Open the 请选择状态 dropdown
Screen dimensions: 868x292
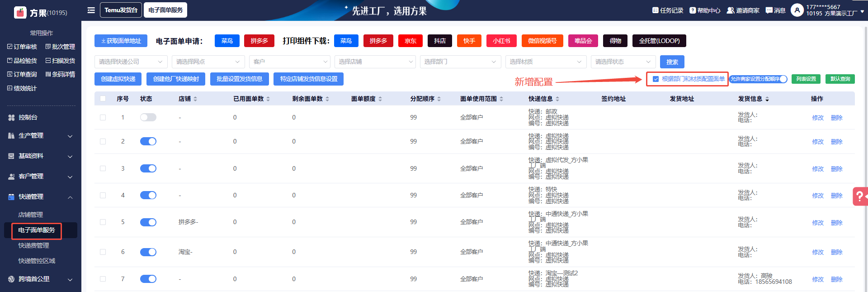click(x=623, y=62)
